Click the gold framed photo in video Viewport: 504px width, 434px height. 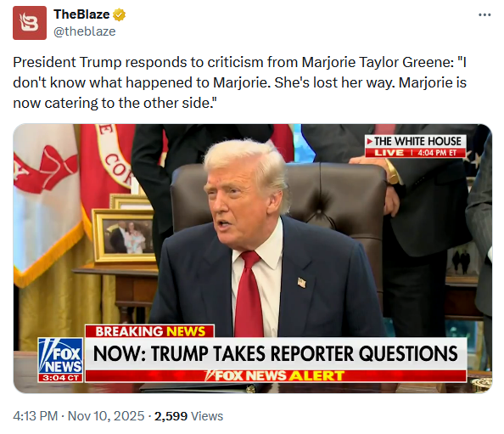point(124,236)
